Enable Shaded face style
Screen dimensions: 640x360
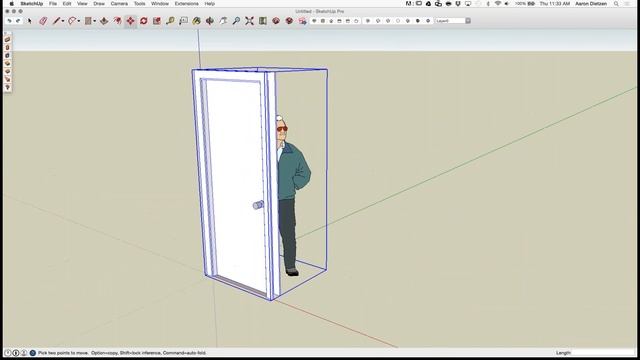pyautogui.click(x=408, y=21)
